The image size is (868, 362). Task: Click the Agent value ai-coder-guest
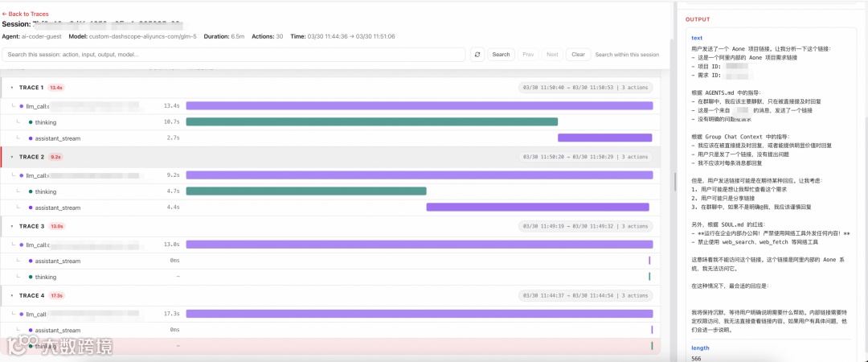43,36
